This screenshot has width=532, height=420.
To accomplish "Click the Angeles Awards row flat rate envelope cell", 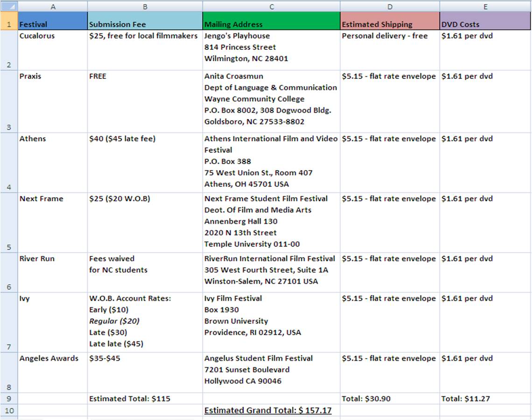I will click(390, 372).
